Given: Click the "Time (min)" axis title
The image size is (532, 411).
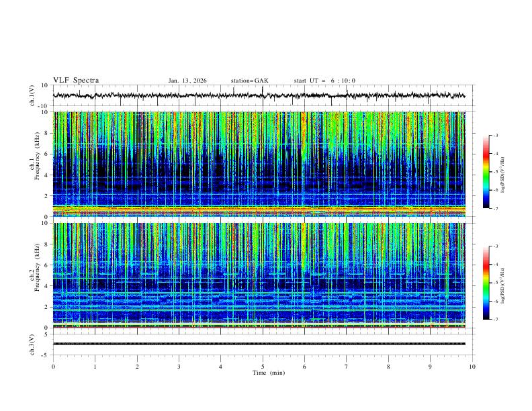Looking at the screenshot, I should tap(269, 373).
